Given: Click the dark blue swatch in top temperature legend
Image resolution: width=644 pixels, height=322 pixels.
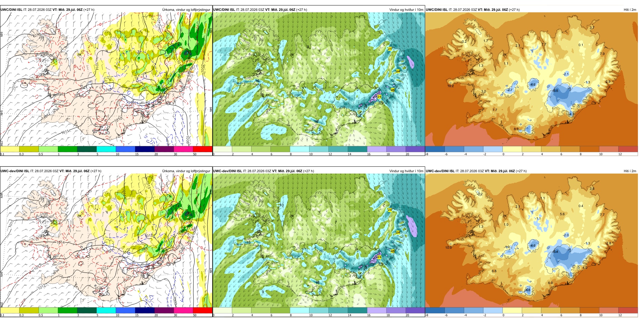Looking at the screenshot, I should pyautogui.click(x=435, y=149).
